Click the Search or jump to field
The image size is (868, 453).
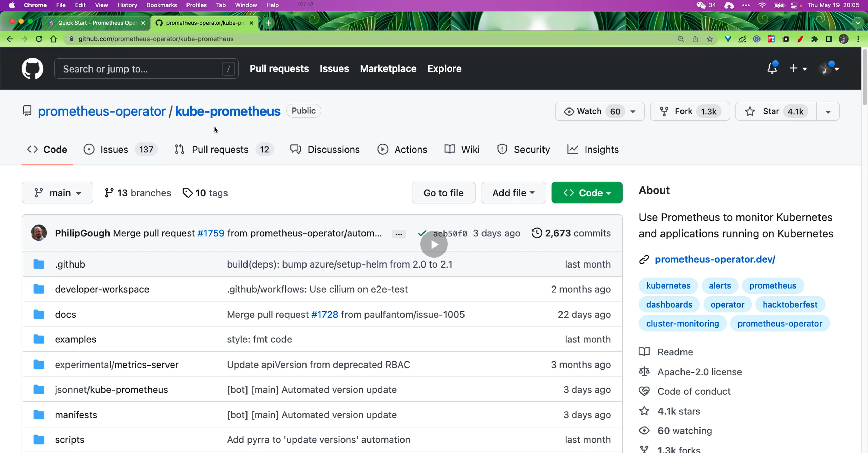point(146,68)
